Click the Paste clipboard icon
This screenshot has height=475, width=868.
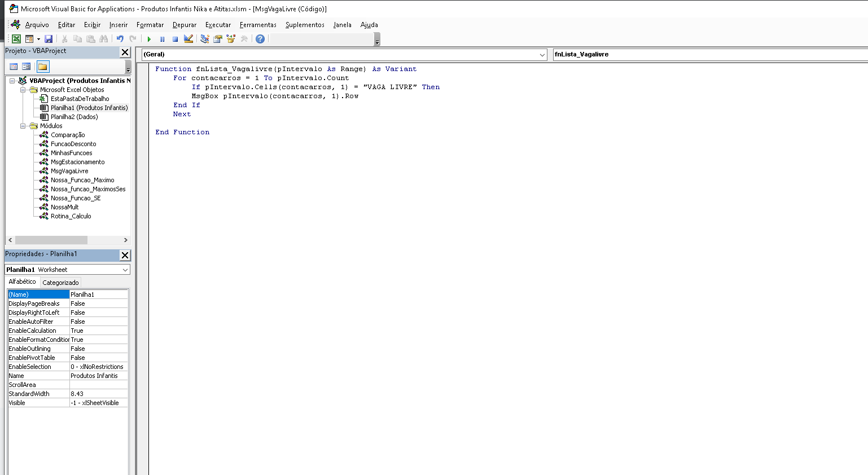coord(91,39)
